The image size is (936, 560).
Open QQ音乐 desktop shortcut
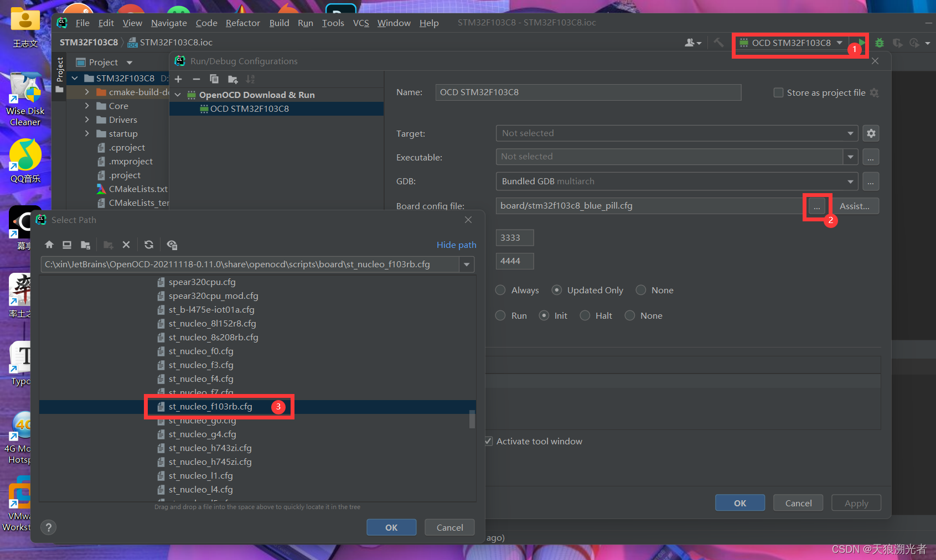25,162
